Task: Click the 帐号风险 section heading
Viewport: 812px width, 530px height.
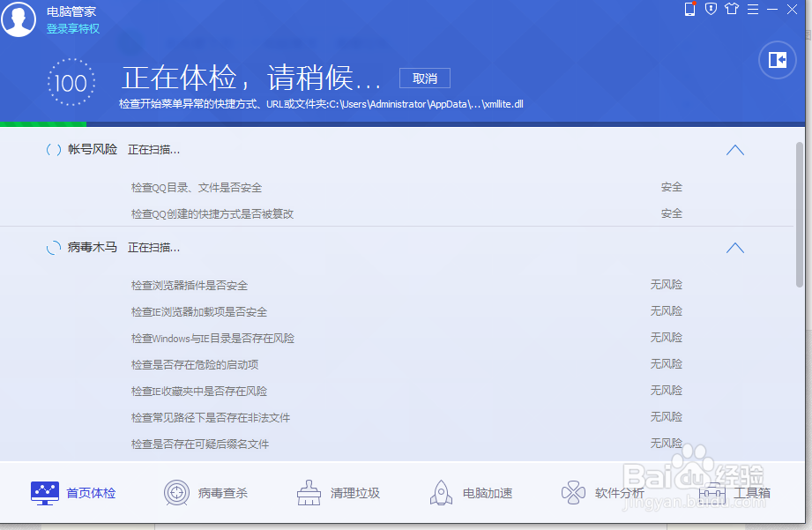Action: [x=93, y=150]
